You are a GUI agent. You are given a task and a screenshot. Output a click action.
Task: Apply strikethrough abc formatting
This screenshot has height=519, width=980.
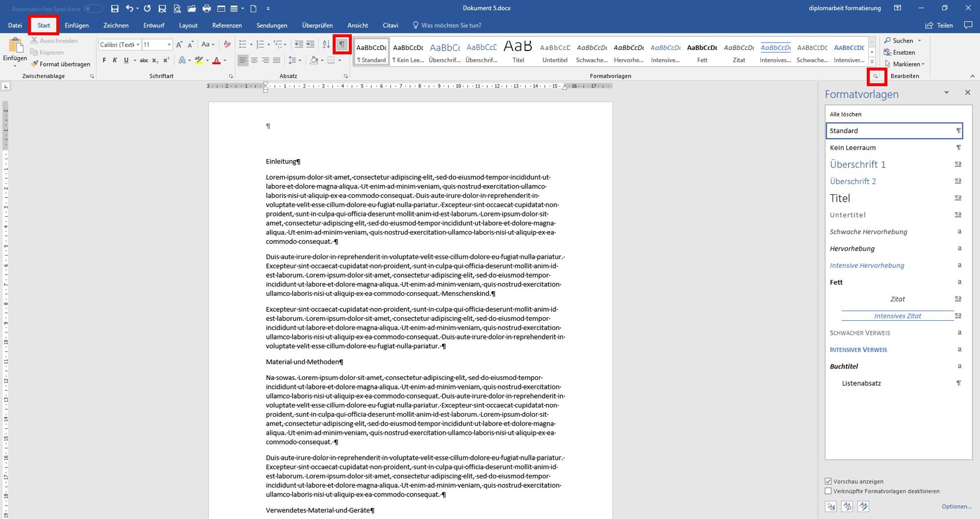(x=144, y=60)
